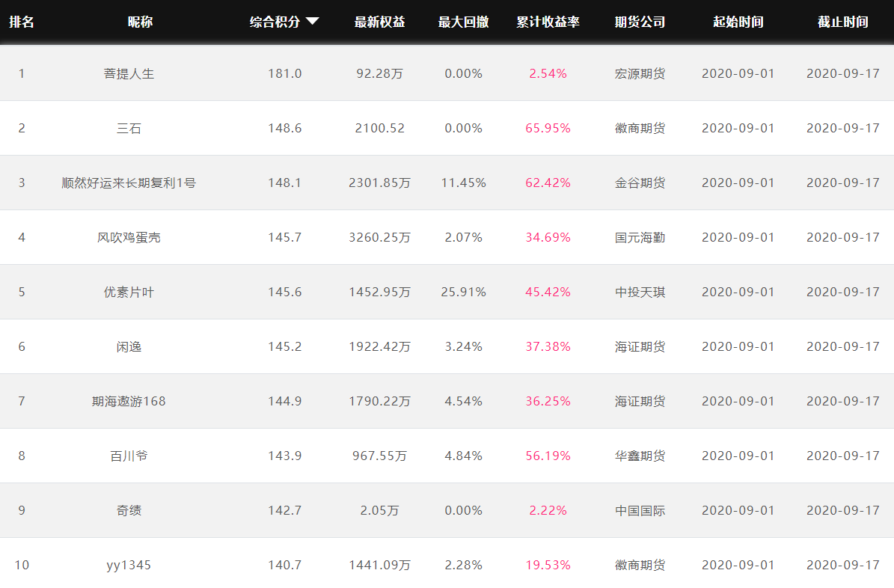This screenshot has width=894, height=588.
Task: Select equity value 1790.22万
Action: (380, 401)
